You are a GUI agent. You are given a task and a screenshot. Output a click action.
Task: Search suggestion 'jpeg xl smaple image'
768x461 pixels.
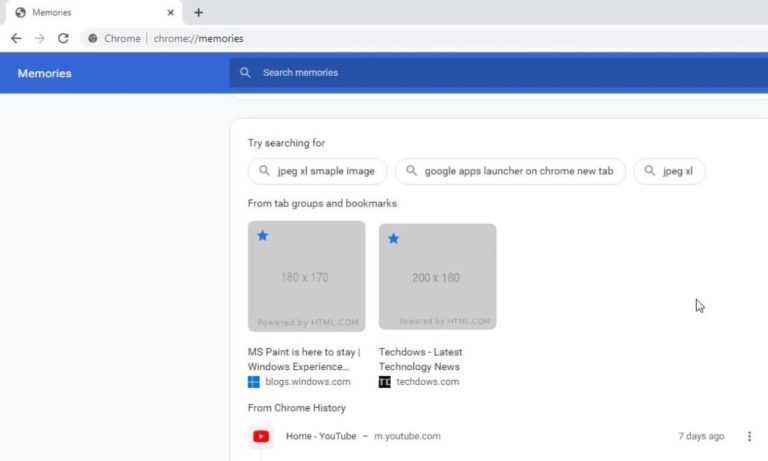point(318,171)
